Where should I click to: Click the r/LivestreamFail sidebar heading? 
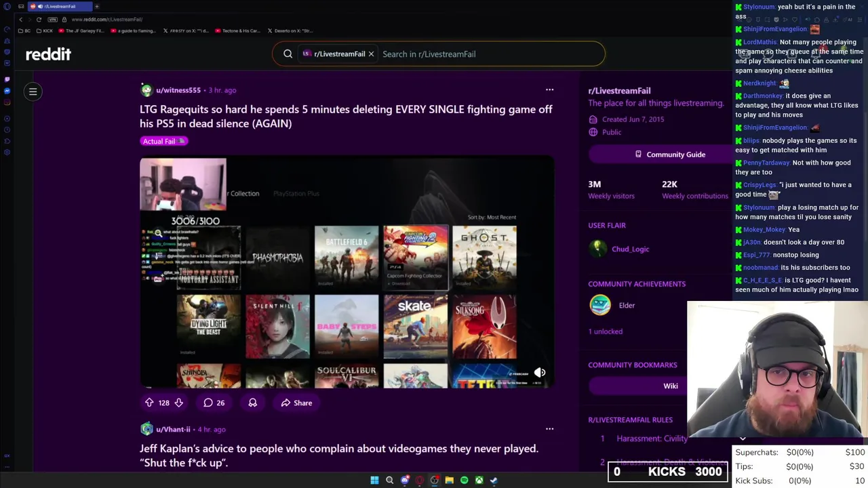[619, 91]
